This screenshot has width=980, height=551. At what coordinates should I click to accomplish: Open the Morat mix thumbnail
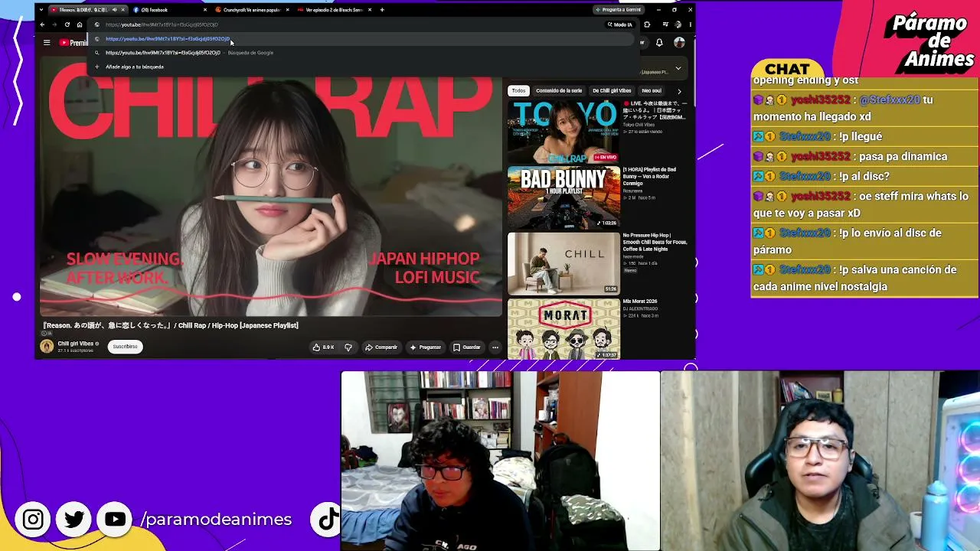tap(563, 329)
